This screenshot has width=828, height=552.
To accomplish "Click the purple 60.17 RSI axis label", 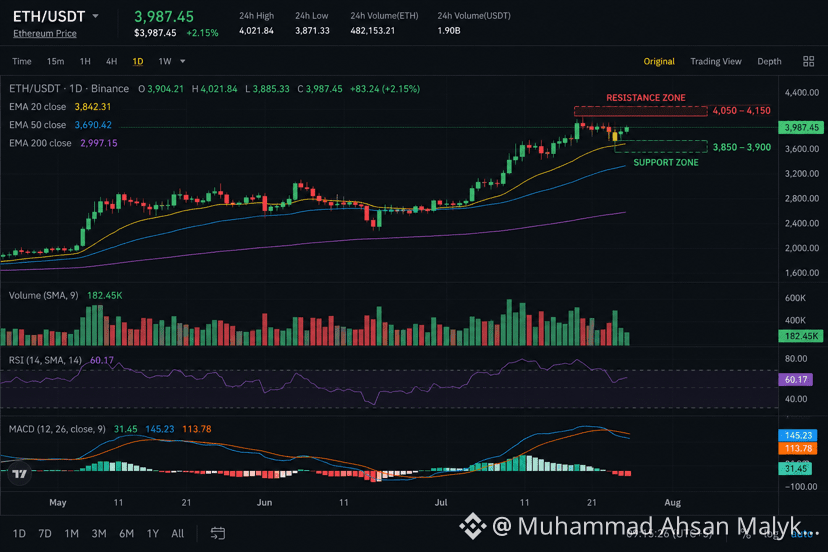I will pyautogui.click(x=796, y=379).
